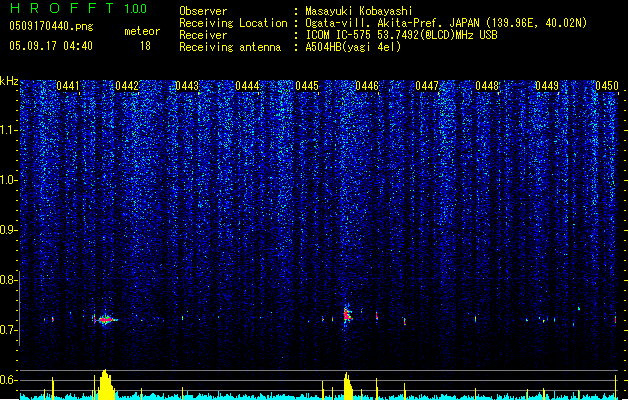Screen dimensions: 629x400
Task: Click the 0450 time marker
Action: pos(607,86)
